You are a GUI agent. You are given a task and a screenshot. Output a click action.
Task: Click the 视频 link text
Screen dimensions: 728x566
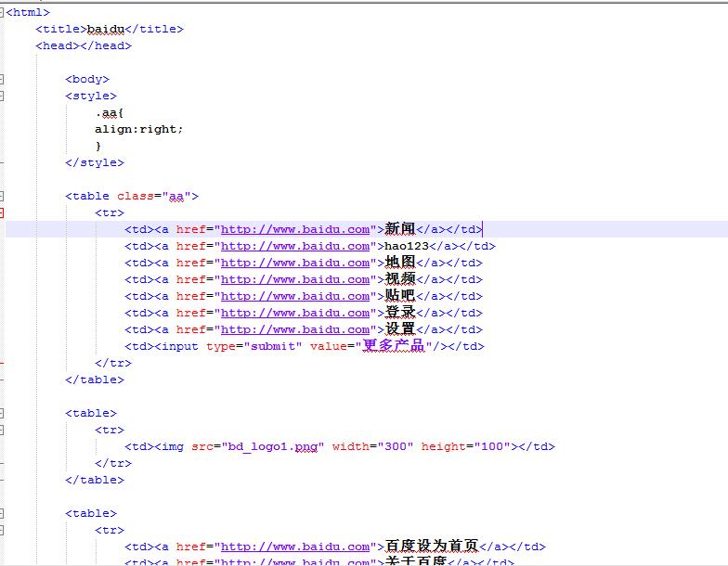coord(400,279)
